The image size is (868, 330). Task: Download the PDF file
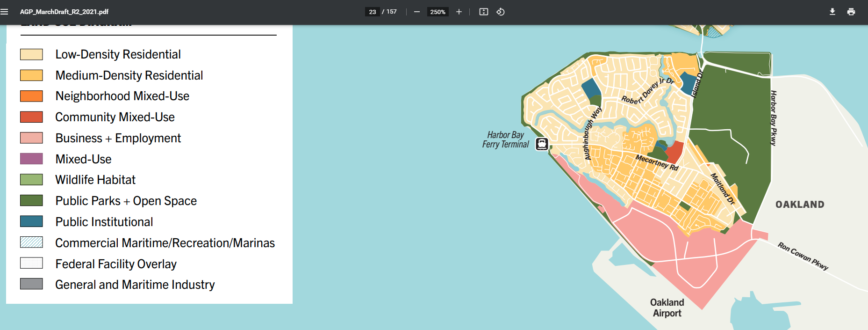point(832,12)
